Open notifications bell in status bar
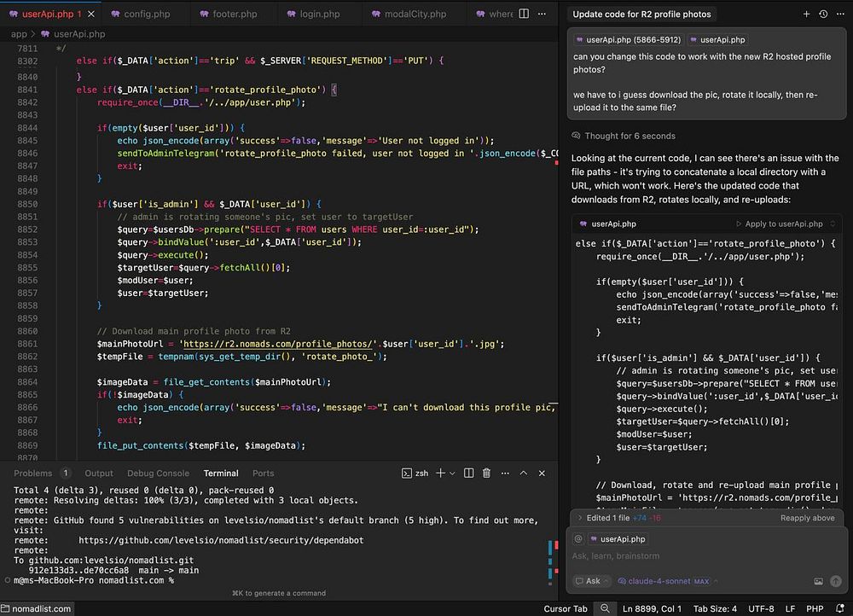Image resolution: width=853 pixels, height=616 pixels. point(840,608)
